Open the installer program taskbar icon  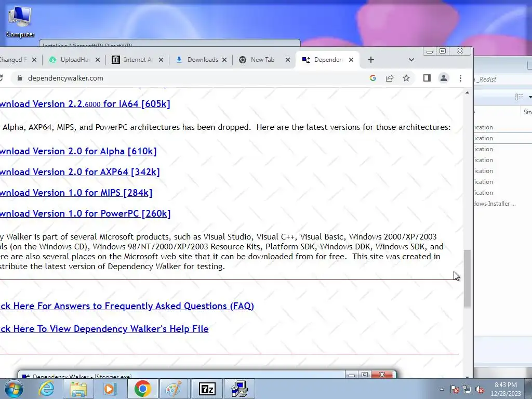(240, 389)
